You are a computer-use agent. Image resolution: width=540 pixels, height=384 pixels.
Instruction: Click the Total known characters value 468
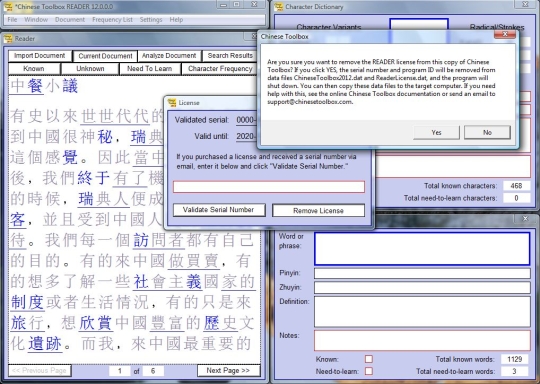point(516,186)
